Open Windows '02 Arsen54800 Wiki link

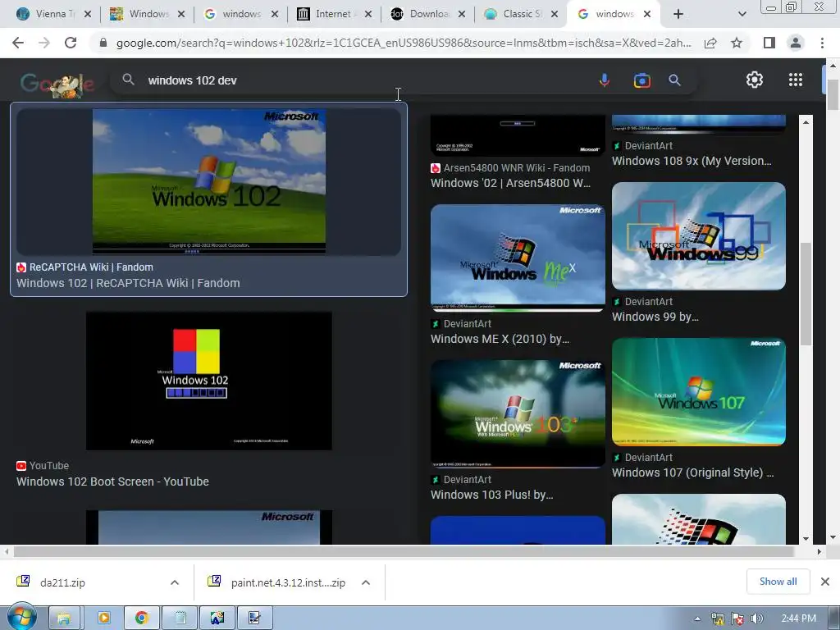tap(510, 183)
